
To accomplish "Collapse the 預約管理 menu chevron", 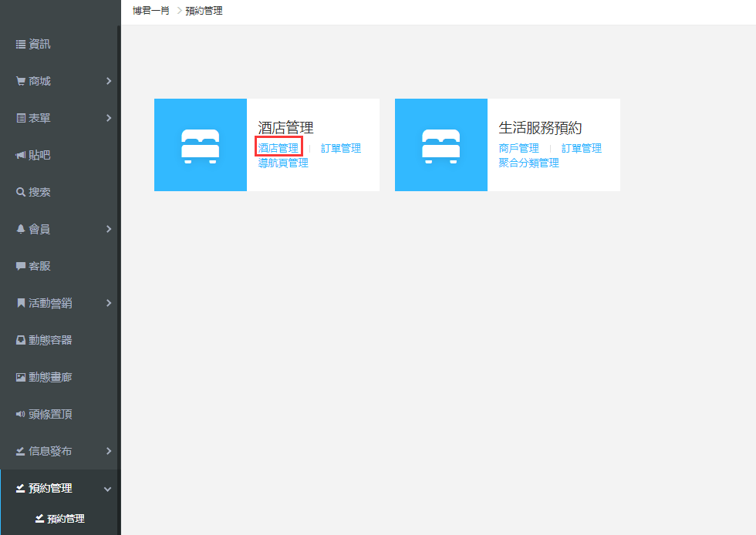I will click(x=107, y=490).
